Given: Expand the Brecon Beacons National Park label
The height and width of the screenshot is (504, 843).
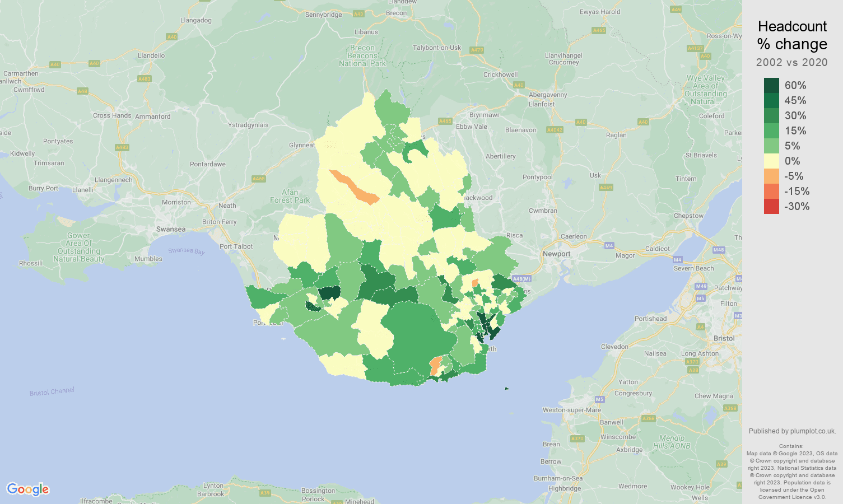Looking at the screenshot, I should point(361,55).
